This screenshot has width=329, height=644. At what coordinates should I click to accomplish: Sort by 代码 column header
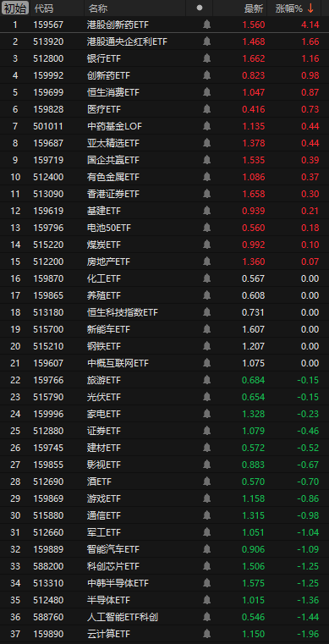[x=44, y=8]
